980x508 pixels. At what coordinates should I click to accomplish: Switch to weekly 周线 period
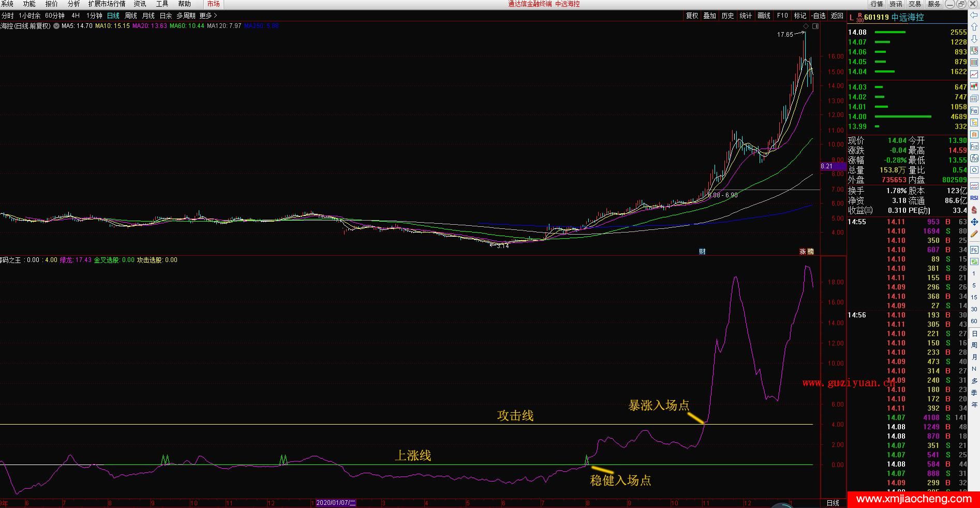[131, 16]
